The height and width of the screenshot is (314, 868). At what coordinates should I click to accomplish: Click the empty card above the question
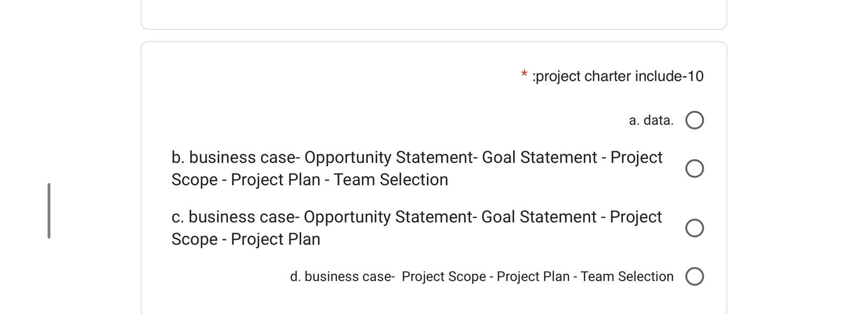[x=434, y=14]
